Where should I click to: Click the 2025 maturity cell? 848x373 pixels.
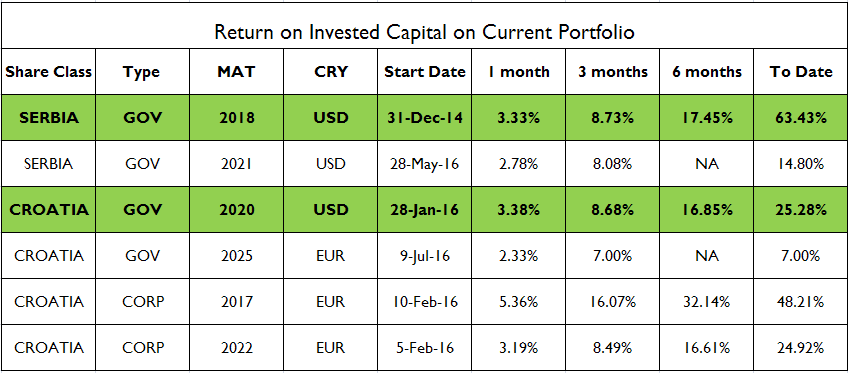[236, 256]
